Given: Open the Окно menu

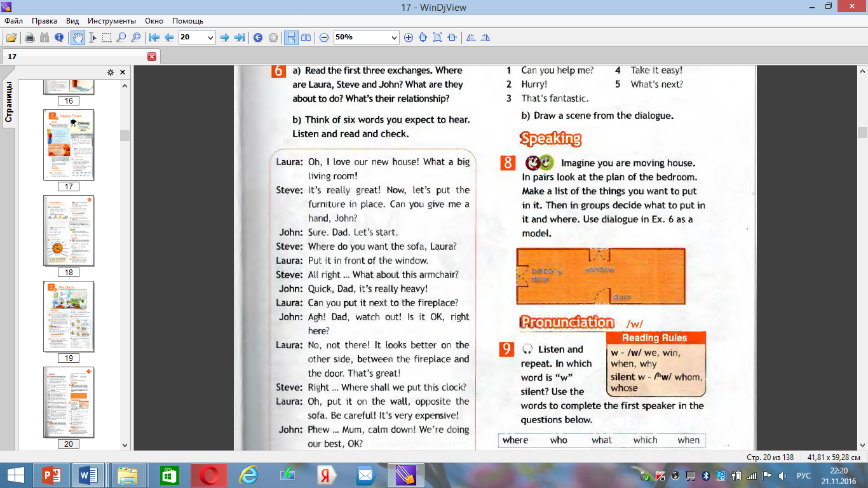Looking at the screenshot, I should pyautogui.click(x=154, y=21).
